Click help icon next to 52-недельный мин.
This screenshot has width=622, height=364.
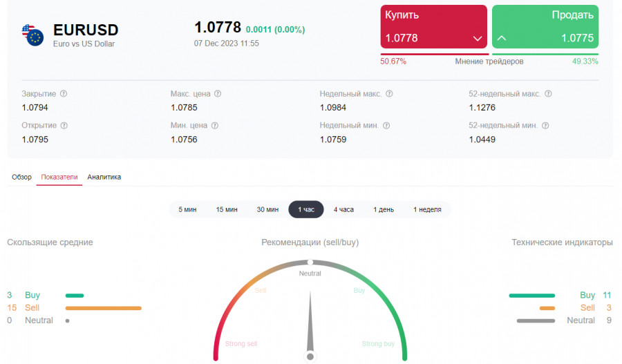(545, 125)
